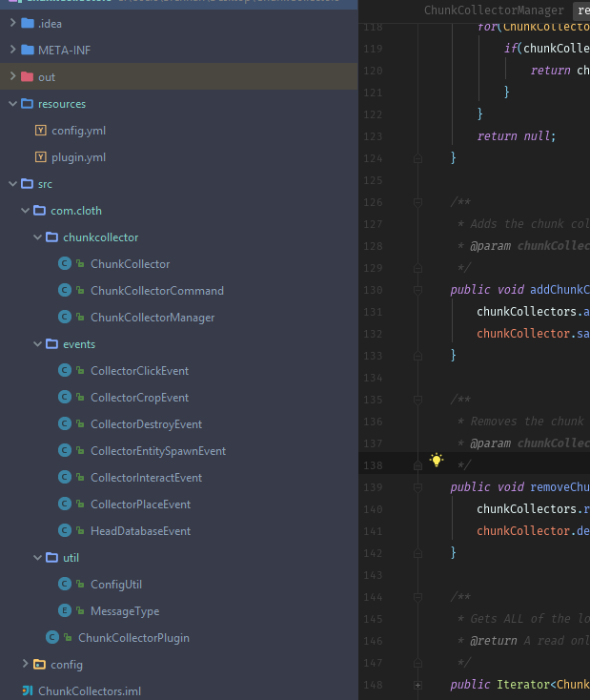
Task: Open the ChunkCollector class
Action: 130,264
